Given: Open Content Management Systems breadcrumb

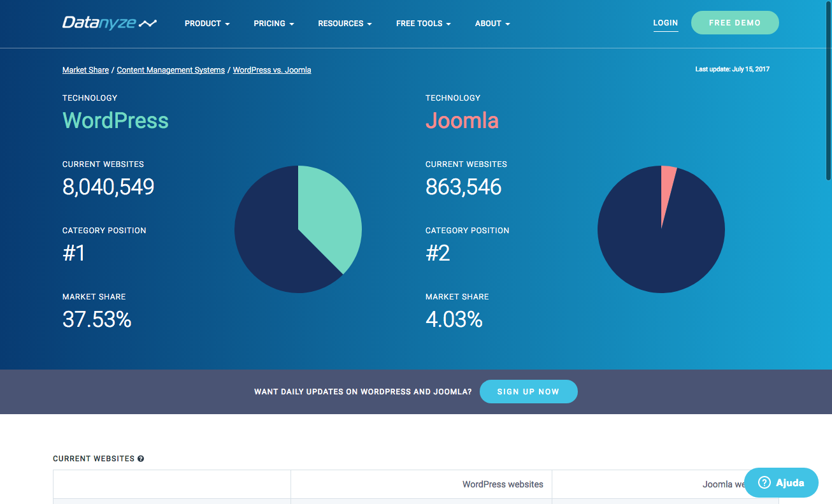Looking at the screenshot, I should pyautogui.click(x=171, y=70).
